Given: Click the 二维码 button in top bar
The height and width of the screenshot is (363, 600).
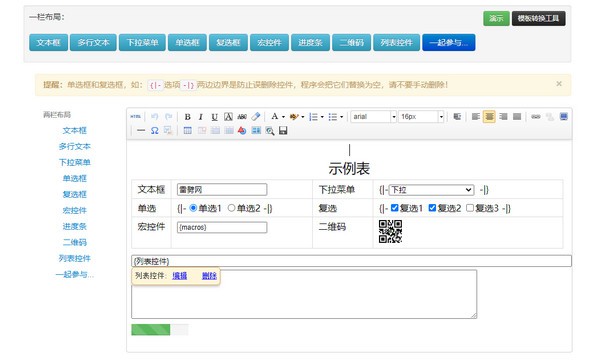Looking at the screenshot, I should click(352, 42).
